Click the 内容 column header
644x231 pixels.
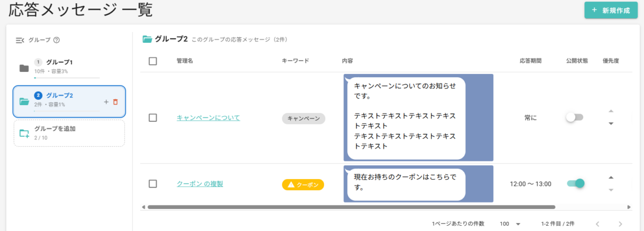coord(347,61)
